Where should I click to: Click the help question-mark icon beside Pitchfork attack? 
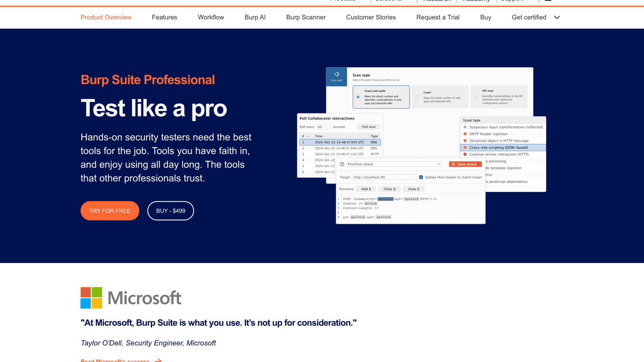[342, 164]
